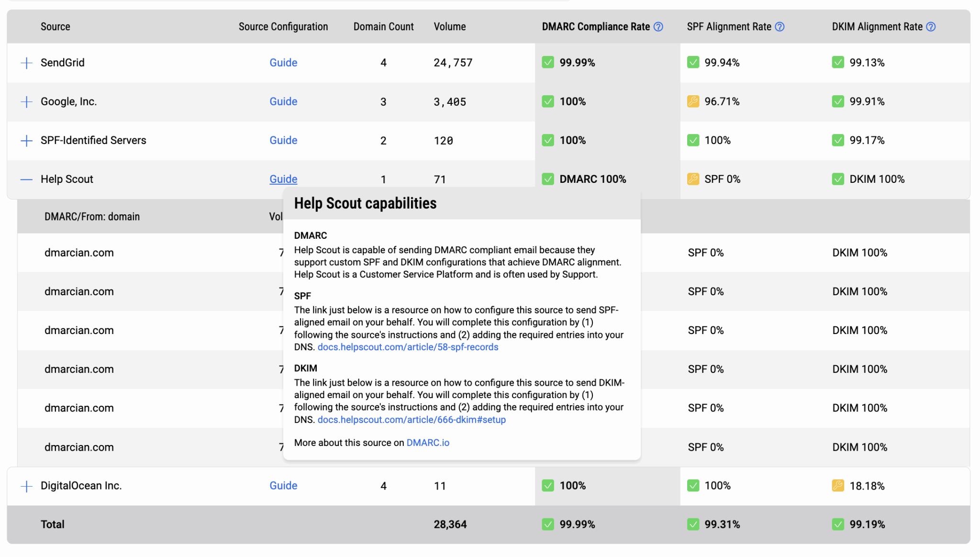Viewport: 980px width, 557px height.
Task: Click SPF Alignment Rate help icon
Action: pyautogui.click(x=780, y=27)
